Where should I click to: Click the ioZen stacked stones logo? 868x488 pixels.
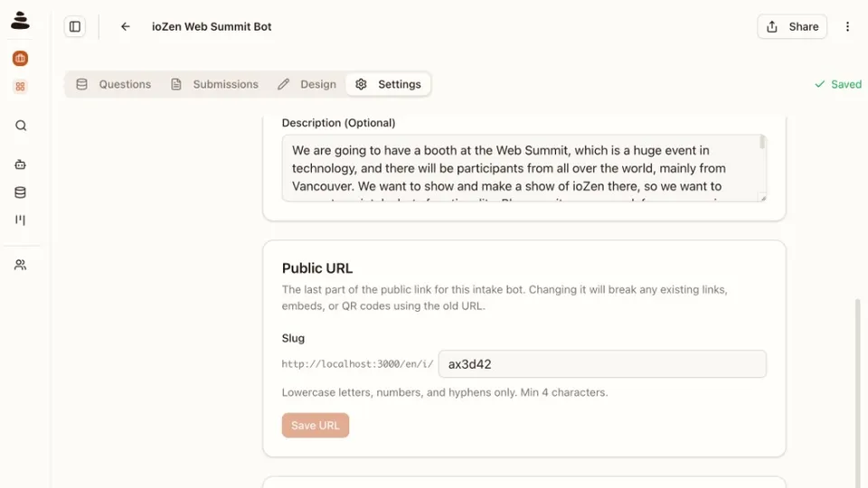tap(20, 21)
